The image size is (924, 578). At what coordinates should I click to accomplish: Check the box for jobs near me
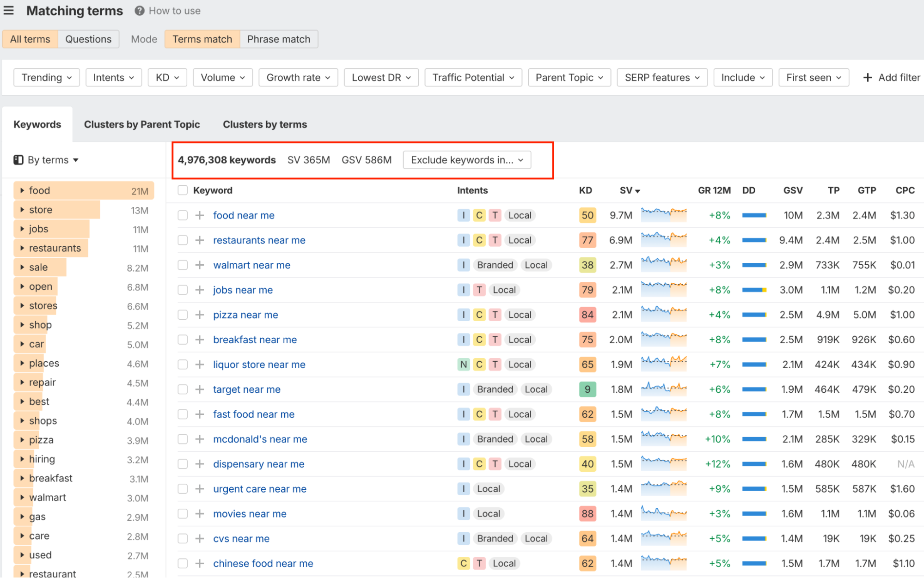coord(183,290)
